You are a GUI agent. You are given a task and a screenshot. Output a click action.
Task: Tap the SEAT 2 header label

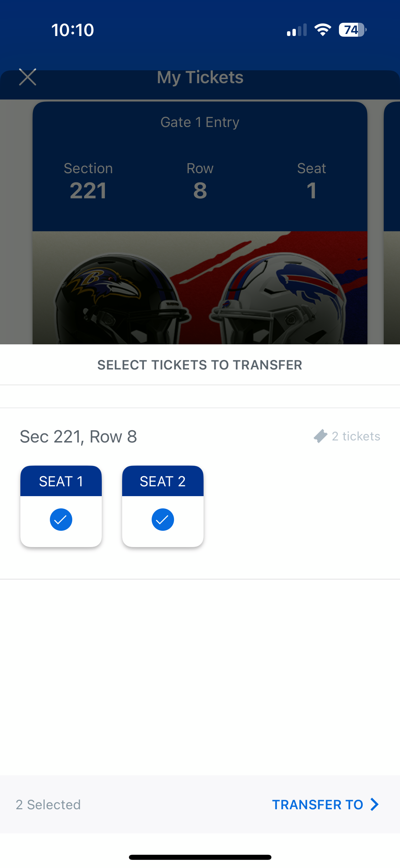[x=163, y=481]
